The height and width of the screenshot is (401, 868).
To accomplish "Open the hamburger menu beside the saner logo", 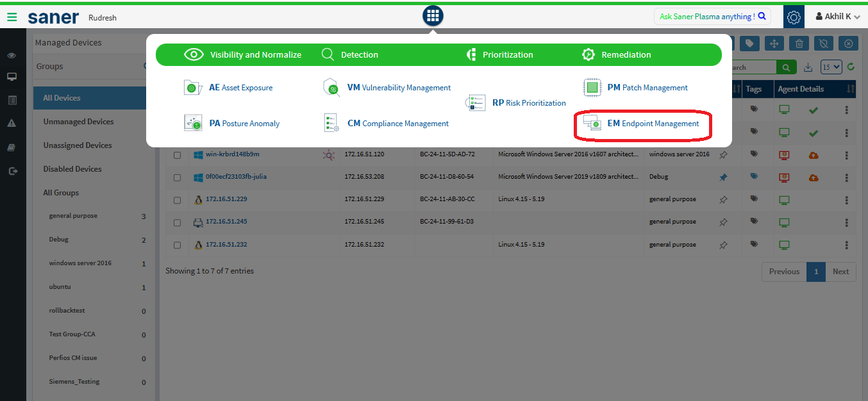I will [x=12, y=17].
